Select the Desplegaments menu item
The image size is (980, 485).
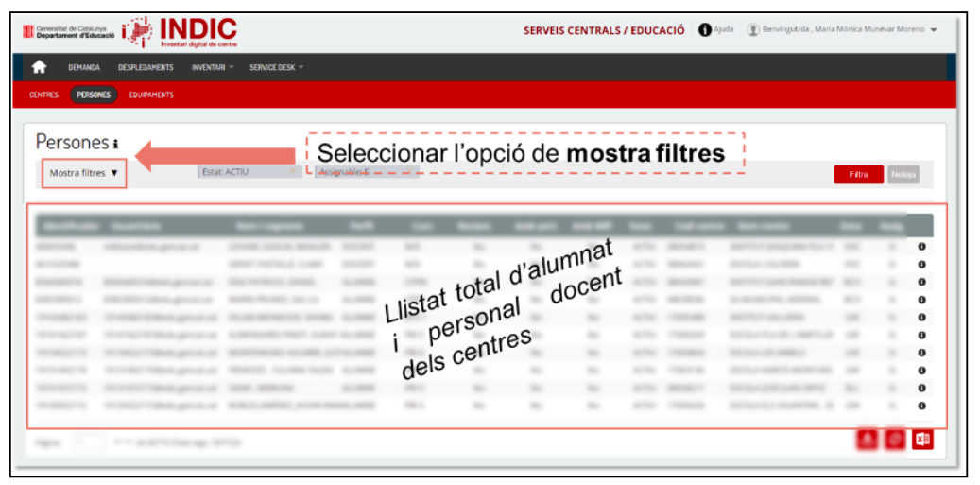[x=146, y=67]
